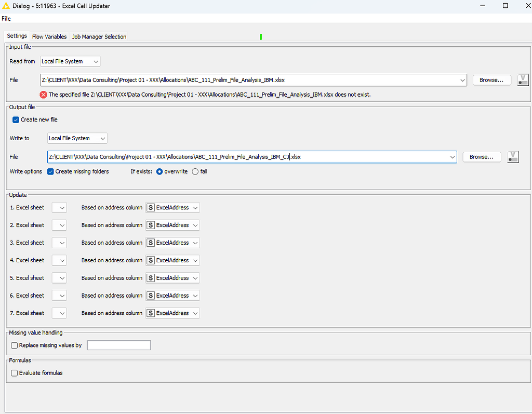Expand the 1. Excel sheet dropdown
The image size is (532, 414).
(59, 207)
